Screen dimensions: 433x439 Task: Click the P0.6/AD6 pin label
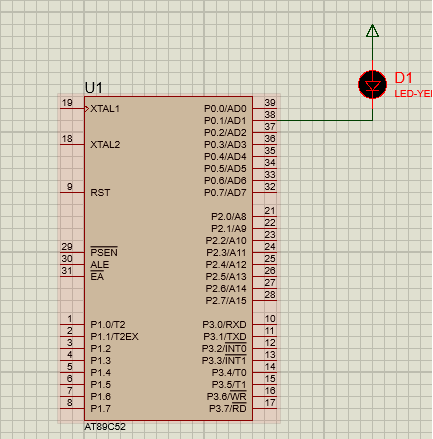[225, 181]
